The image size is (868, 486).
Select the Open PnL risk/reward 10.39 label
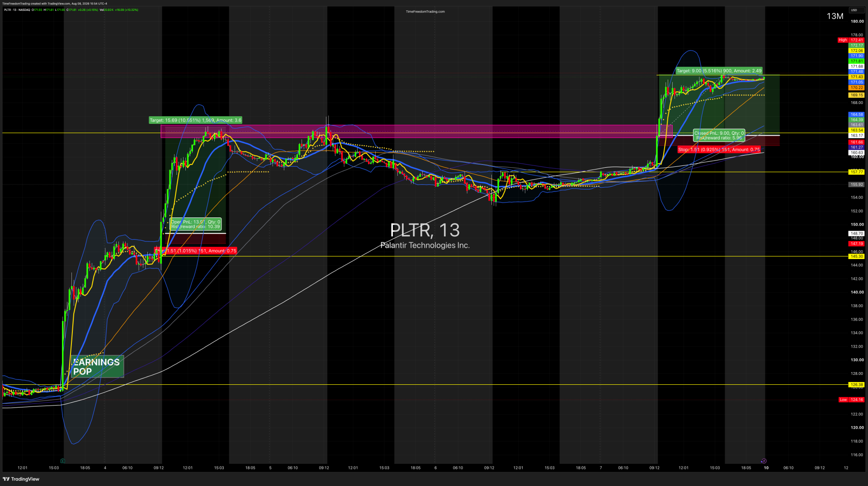[x=196, y=224]
